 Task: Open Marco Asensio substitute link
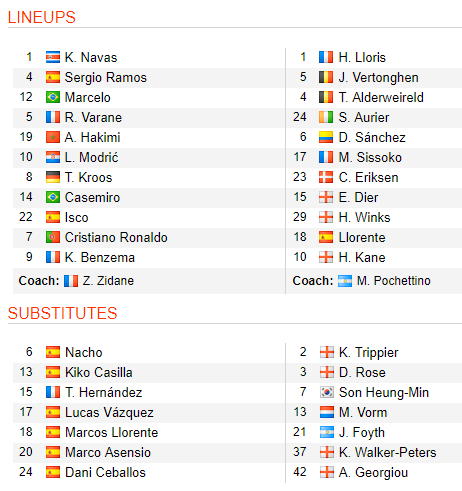click(x=108, y=453)
